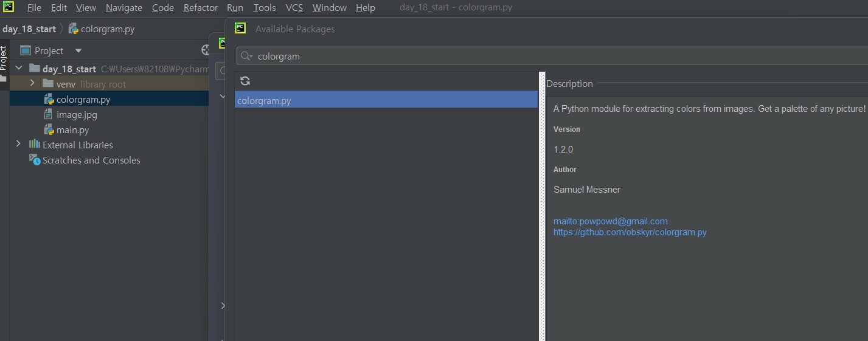The width and height of the screenshot is (868, 341).
Task: Click the Scratches and Consoles icon
Action: [35, 160]
